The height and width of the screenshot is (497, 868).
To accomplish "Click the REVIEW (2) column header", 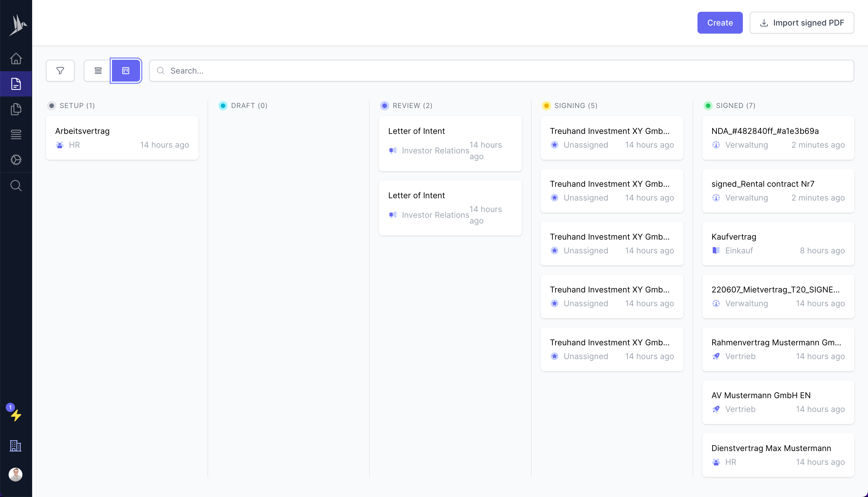I will (412, 105).
